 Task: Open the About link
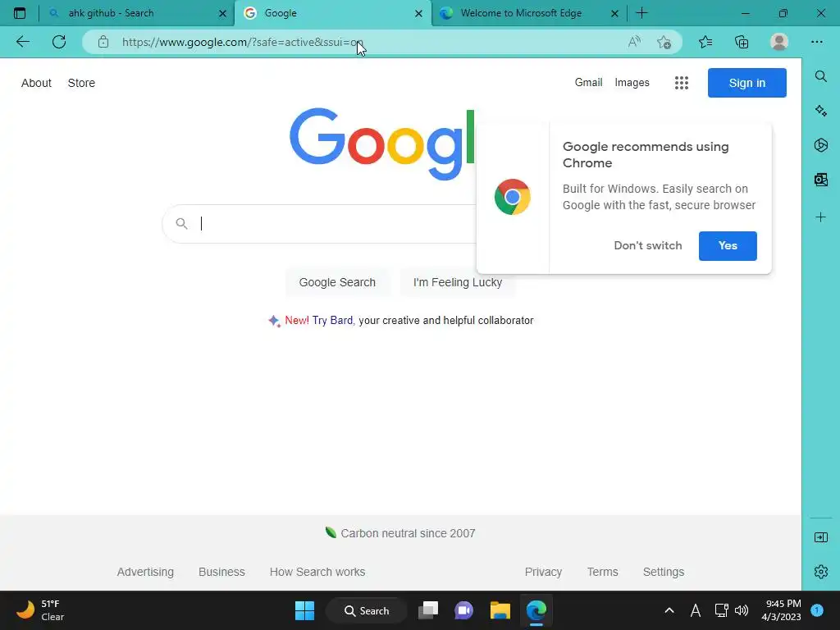point(36,83)
